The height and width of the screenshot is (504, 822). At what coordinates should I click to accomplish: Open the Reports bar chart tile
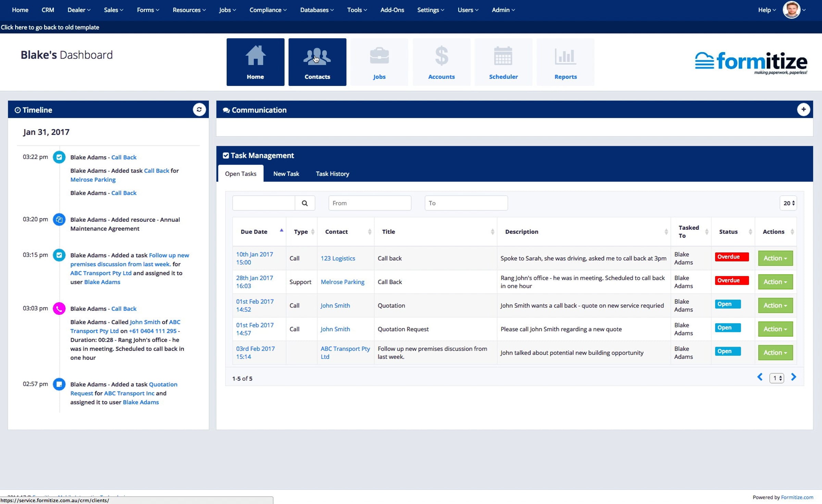pyautogui.click(x=565, y=62)
